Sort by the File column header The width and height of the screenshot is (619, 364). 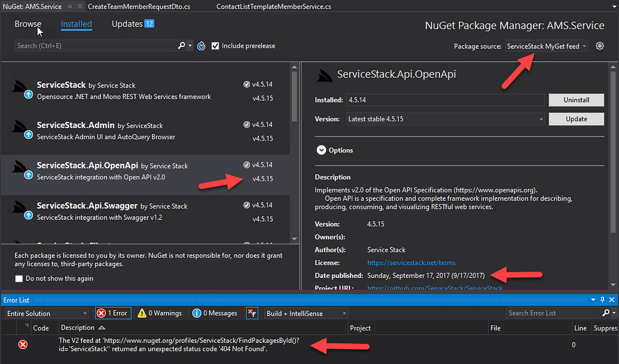coord(530,328)
